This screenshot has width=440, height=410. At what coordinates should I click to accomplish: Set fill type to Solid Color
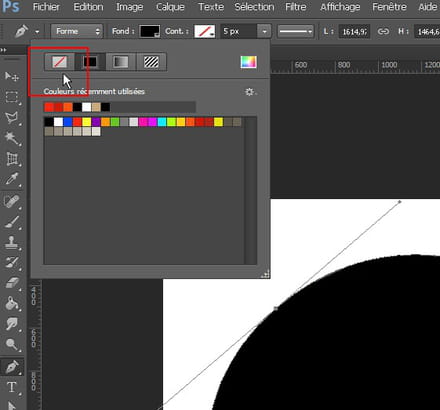[x=90, y=62]
